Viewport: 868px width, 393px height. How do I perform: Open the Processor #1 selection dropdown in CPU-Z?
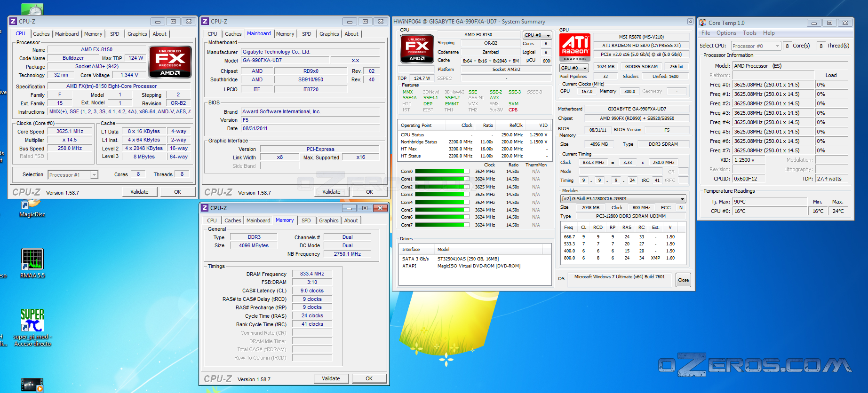tap(73, 175)
